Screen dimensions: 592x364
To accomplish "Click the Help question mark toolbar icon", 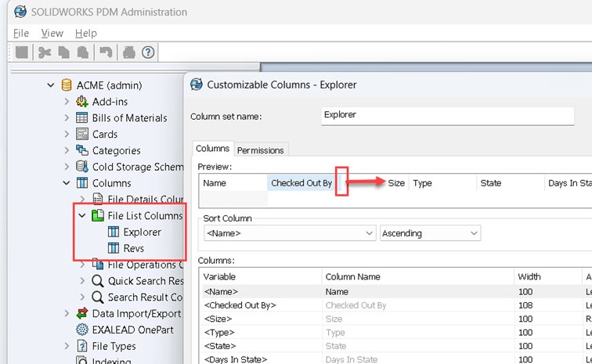I will click(x=148, y=52).
